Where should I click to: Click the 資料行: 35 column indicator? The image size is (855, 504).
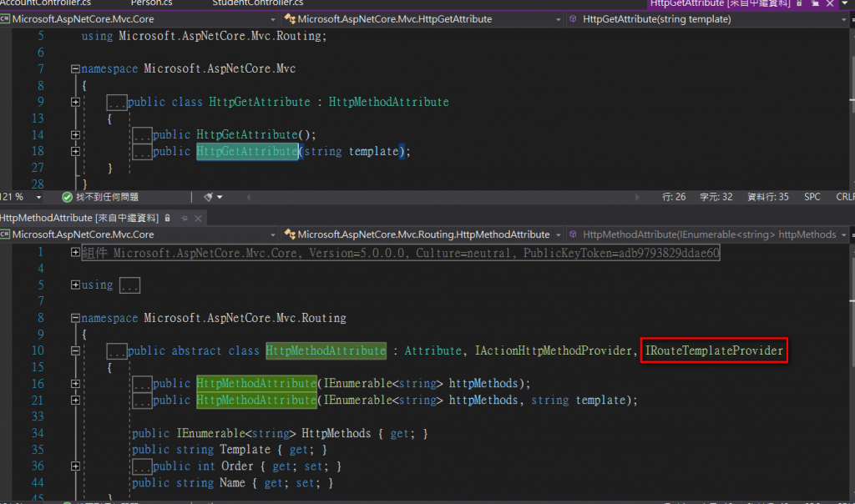tap(768, 197)
